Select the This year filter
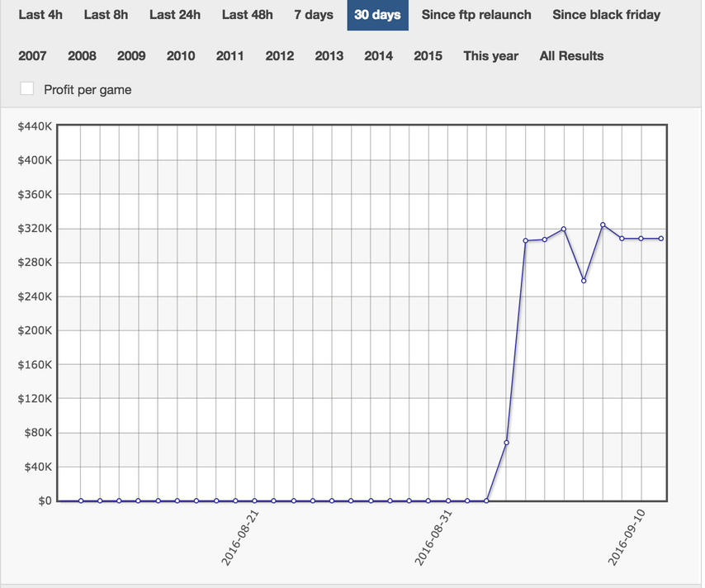Viewport: 705px width, 588px height. tap(491, 56)
